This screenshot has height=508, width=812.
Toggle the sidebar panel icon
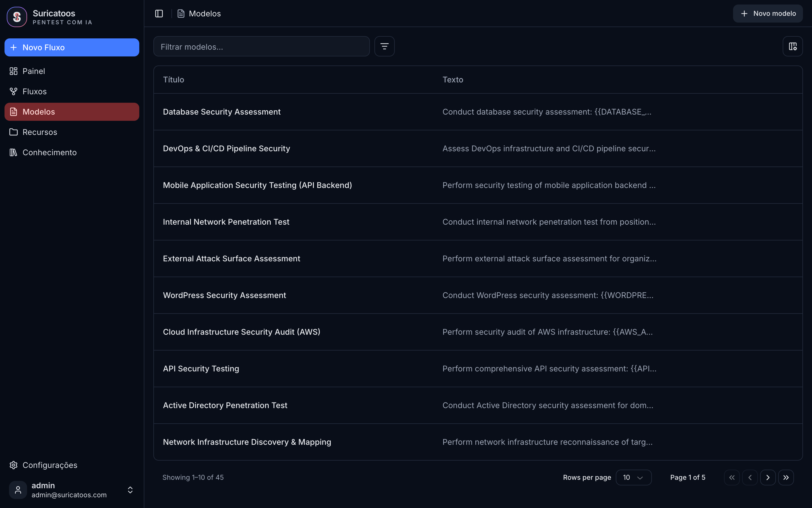[x=159, y=14]
